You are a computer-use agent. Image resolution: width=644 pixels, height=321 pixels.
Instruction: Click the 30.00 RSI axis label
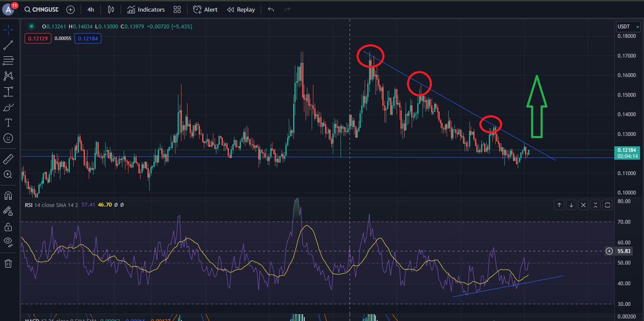tap(625, 304)
